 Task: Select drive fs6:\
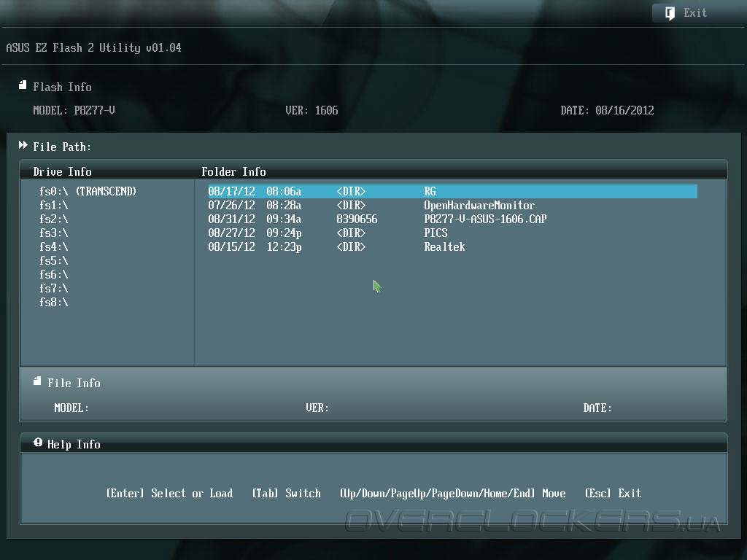coord(54,274)
